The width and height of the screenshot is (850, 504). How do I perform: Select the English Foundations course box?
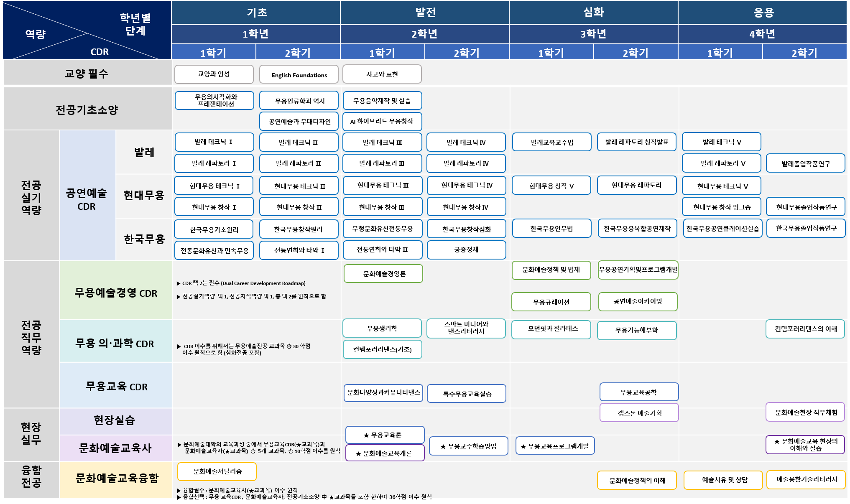pos(299,75)
